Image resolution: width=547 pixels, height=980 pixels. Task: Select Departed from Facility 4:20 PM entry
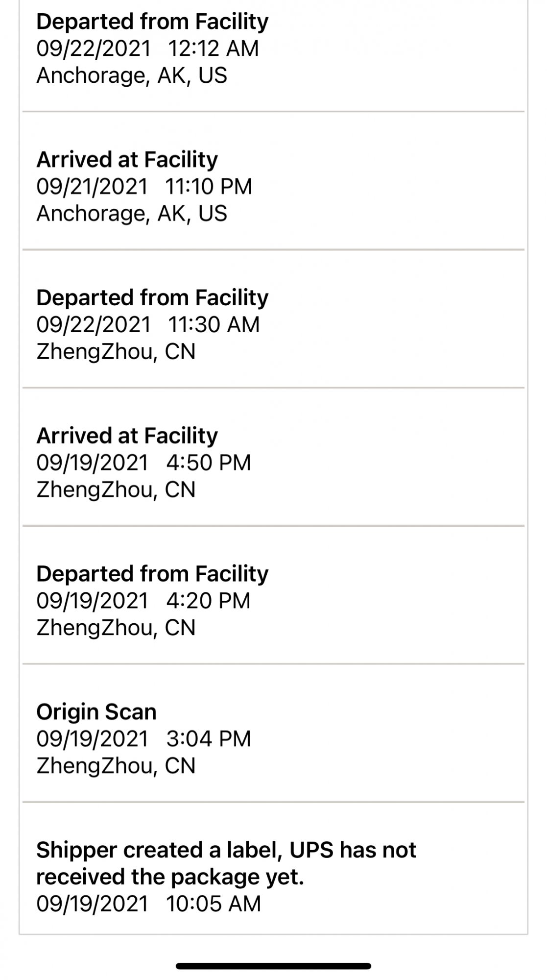273,595
